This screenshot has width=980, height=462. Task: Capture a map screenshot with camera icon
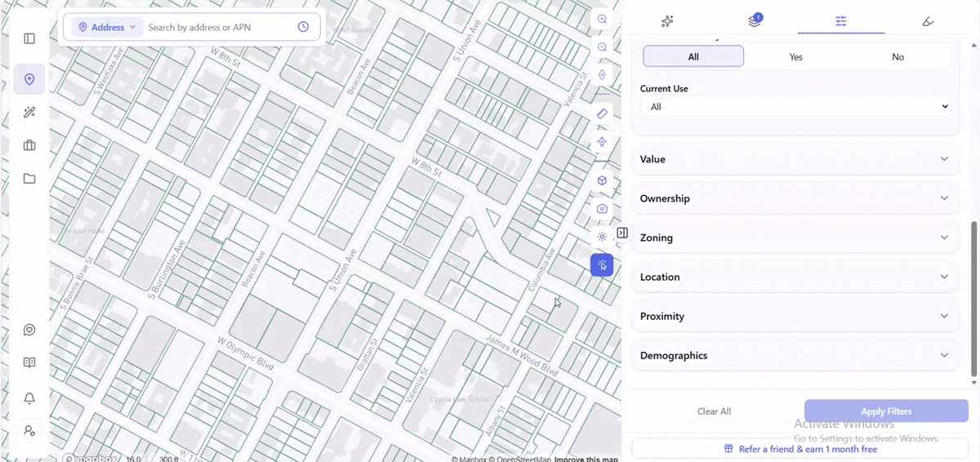(602, 209)
